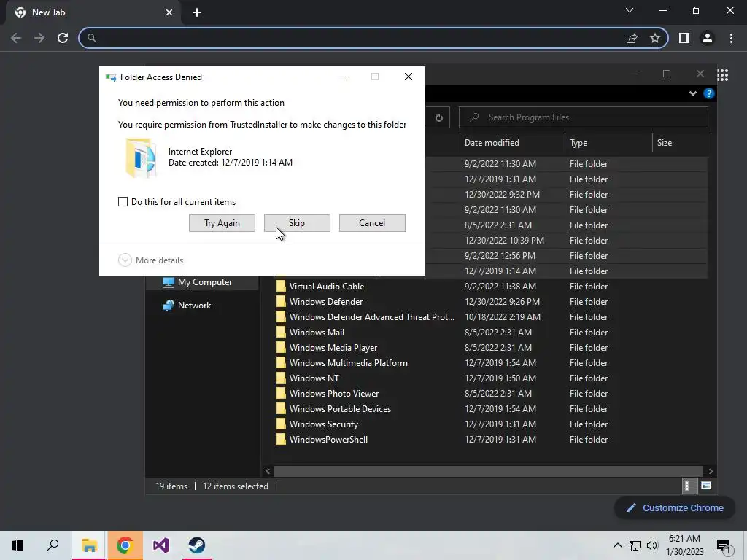Image resolution: width=747 pixels, height=560 pixels.
Task: Refresh the Program Files folder view
Action: [438, 117]
